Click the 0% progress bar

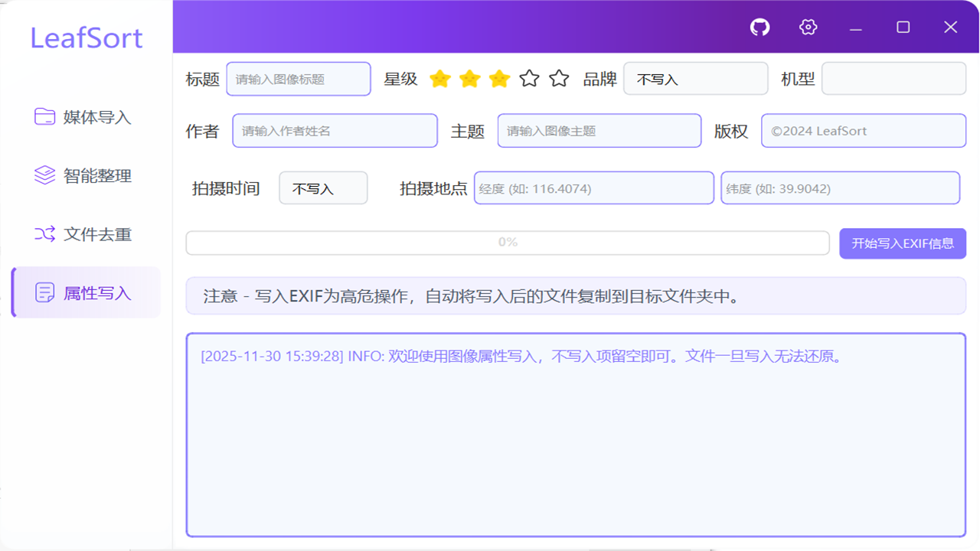pos(508,242)
